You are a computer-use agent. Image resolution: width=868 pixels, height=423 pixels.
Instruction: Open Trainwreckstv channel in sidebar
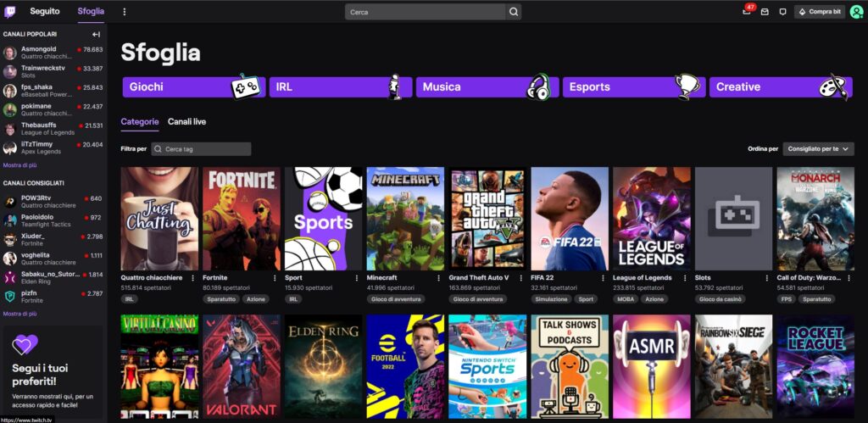pos(53,71)
